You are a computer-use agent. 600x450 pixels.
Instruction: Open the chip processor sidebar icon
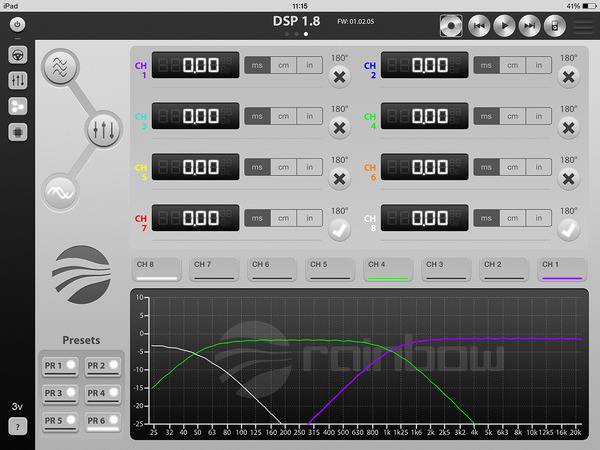click(18, 132)
